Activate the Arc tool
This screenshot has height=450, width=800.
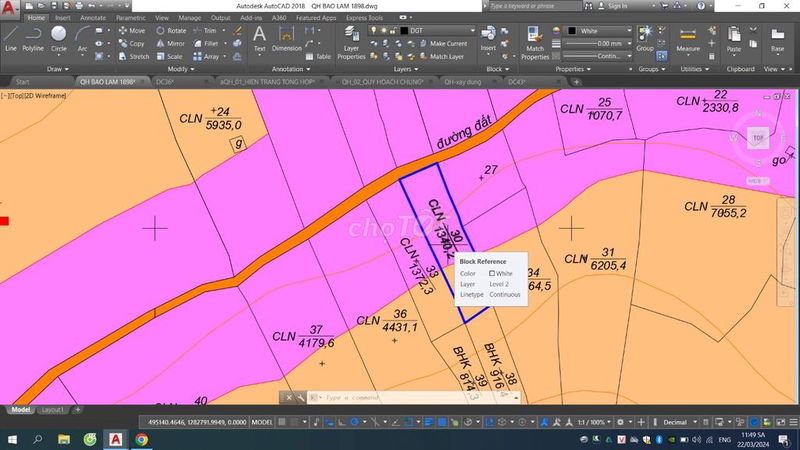(82, 38)
